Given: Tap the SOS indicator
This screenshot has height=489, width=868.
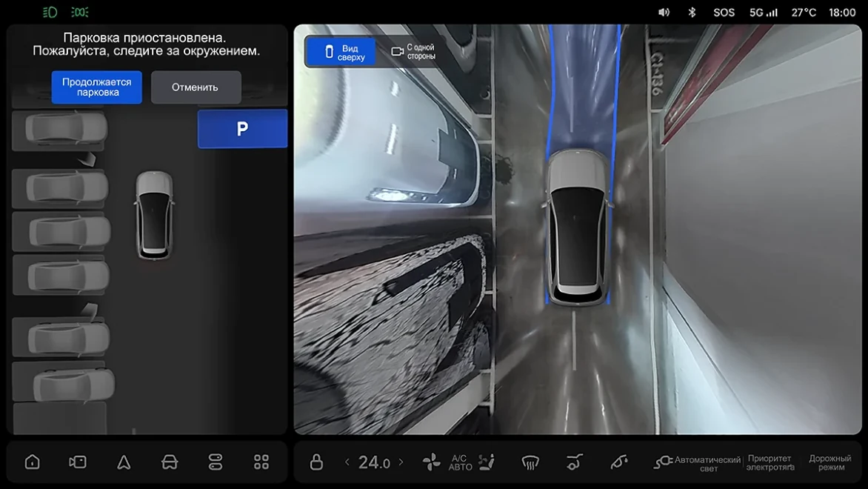Looking at the screenshot, I should (724, 12).
